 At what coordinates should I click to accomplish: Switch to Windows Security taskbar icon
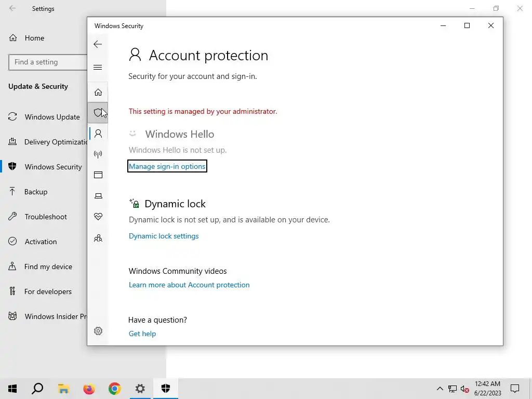pos(165,389)
